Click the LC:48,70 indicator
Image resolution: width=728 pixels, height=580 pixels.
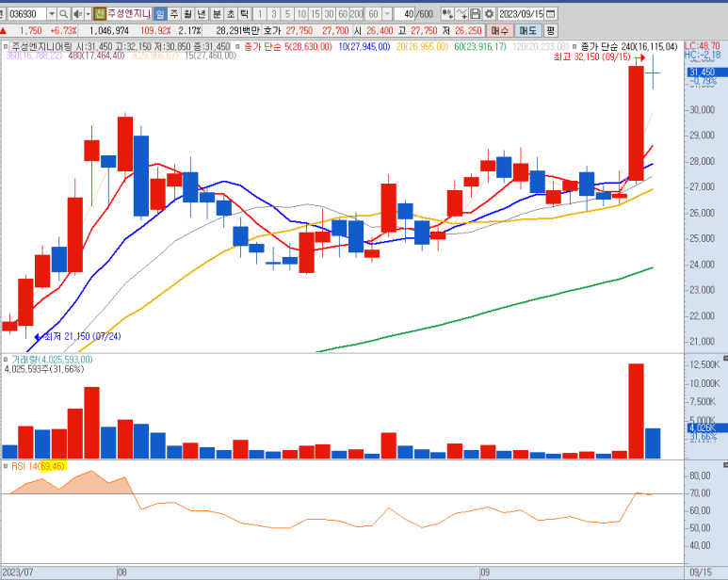[702, 46]
